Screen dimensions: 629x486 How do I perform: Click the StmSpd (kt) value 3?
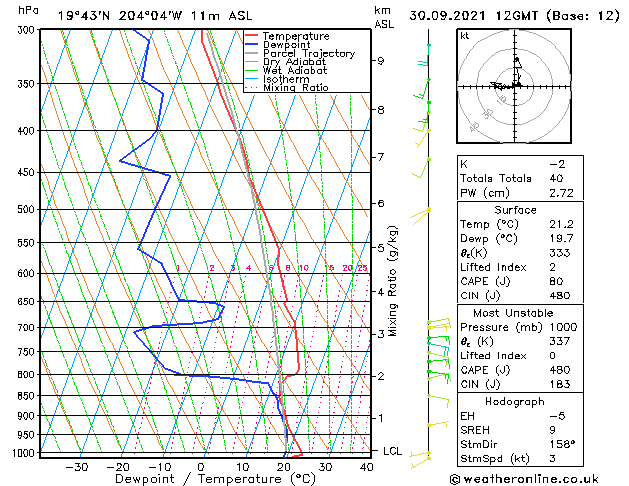coord(552,459)
